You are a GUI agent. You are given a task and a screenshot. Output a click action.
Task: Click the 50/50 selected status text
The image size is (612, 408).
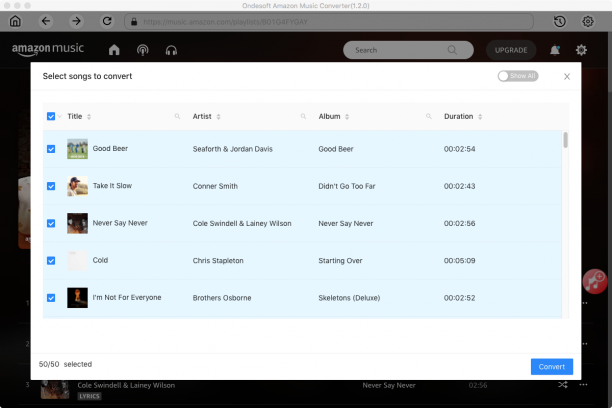pos(65,364)
